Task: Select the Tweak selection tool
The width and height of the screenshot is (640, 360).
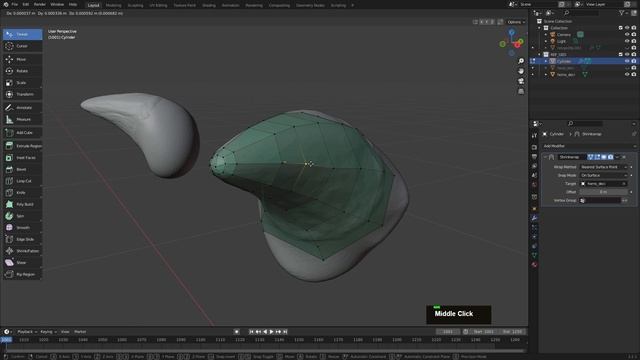Action: (22, 34)
